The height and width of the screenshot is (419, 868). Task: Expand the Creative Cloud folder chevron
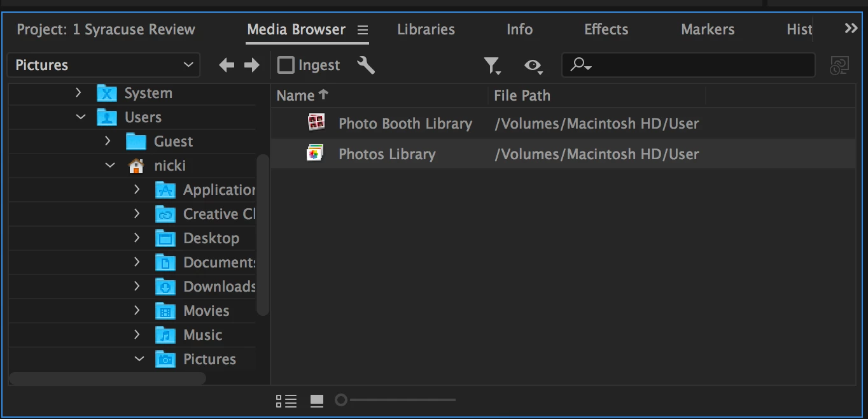click(137, 214)
